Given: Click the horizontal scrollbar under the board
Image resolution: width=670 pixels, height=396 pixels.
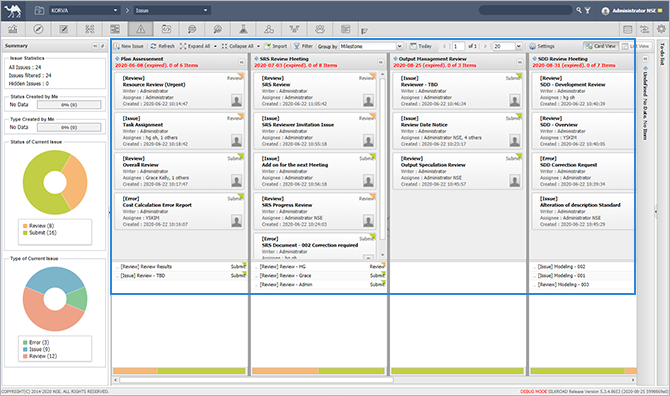Looking at the screenshot, I should click(256, 379).
